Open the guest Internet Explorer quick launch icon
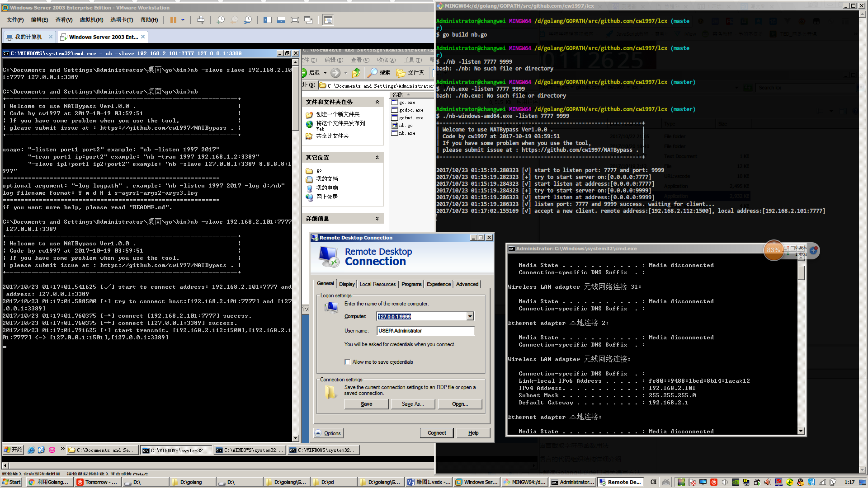This screenshot has height=488, width=868. click(31, 450)
